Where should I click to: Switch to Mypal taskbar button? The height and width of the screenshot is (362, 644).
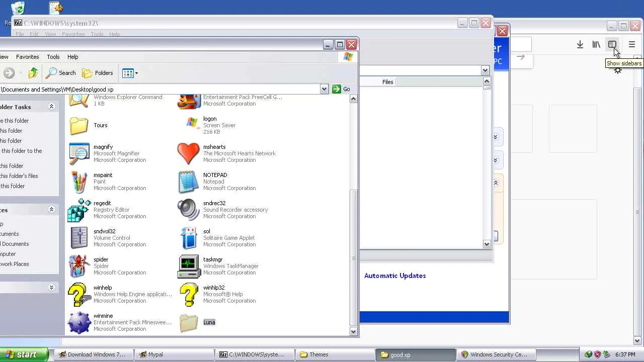coord(175,354)
